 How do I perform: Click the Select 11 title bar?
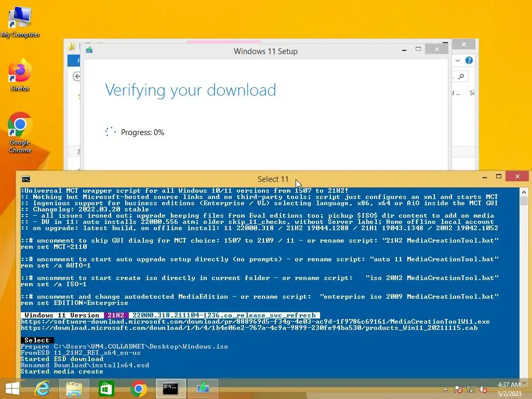273,179
